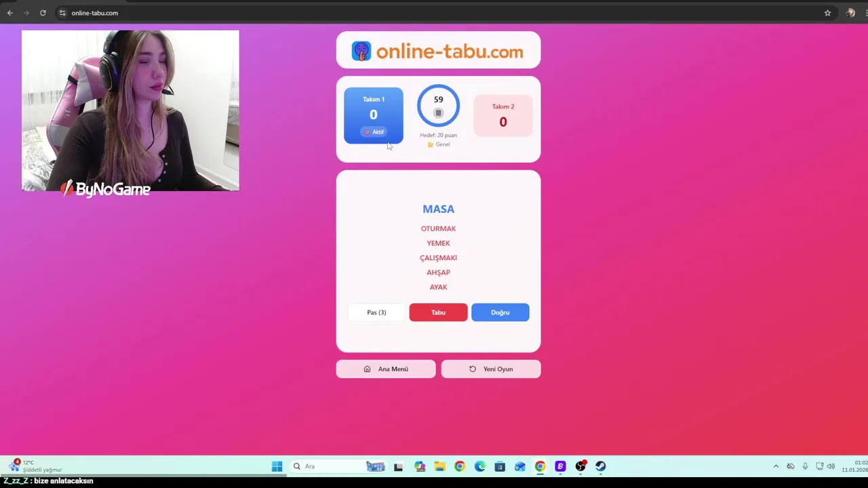Click the home icon in Ana Menü button
The image size is (868, 488).
[x=367, y=369]
